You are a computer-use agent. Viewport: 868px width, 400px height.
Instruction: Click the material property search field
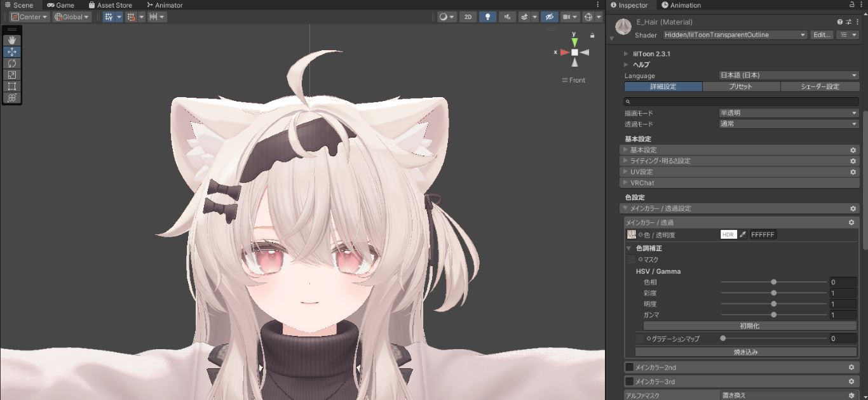(x=742, y=102)
